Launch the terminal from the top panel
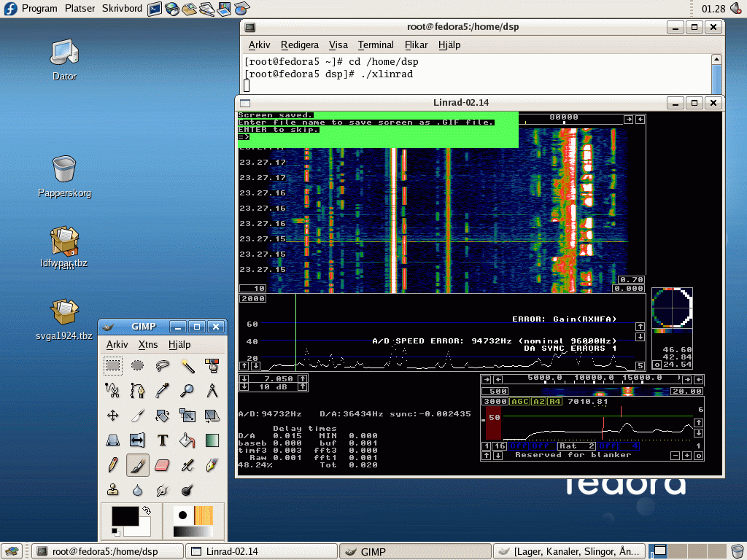 [155, 9]
